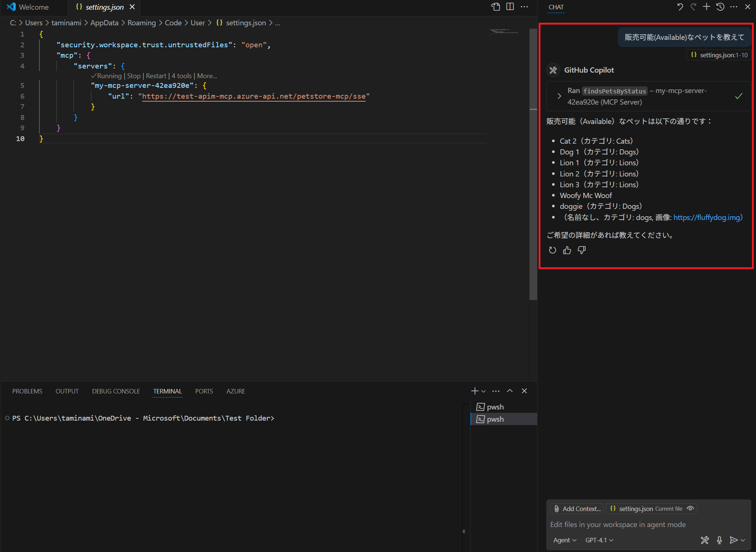756x552 pixels.
Task: Click Running status of MCP server
Action: [x=106, y=76]
